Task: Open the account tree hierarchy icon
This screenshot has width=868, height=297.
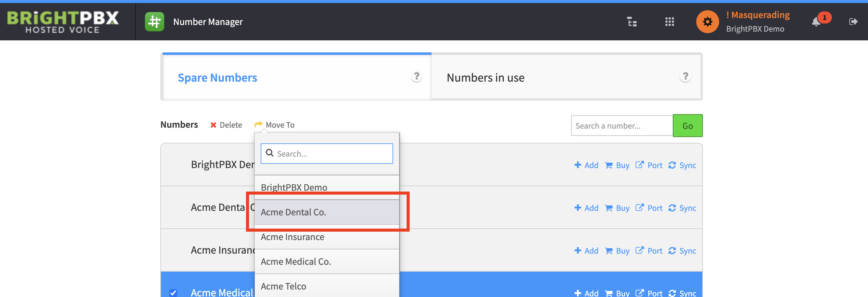Action: pyautogui.click(x=632, y=22)
